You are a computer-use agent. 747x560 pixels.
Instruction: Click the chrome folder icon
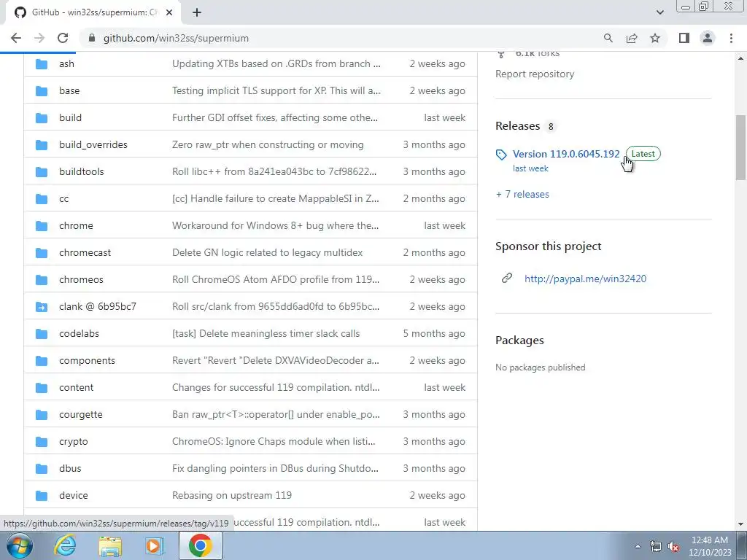[42, 226]
